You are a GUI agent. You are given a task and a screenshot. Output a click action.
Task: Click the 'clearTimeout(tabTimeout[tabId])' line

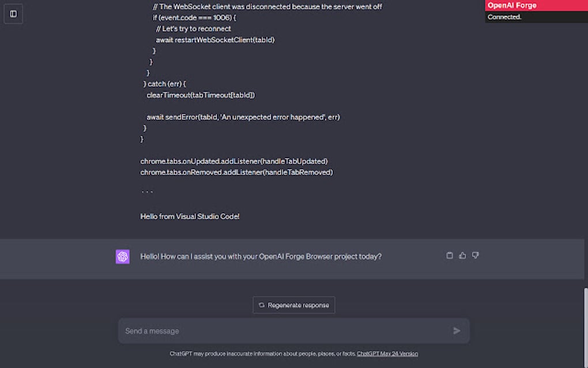200,95
